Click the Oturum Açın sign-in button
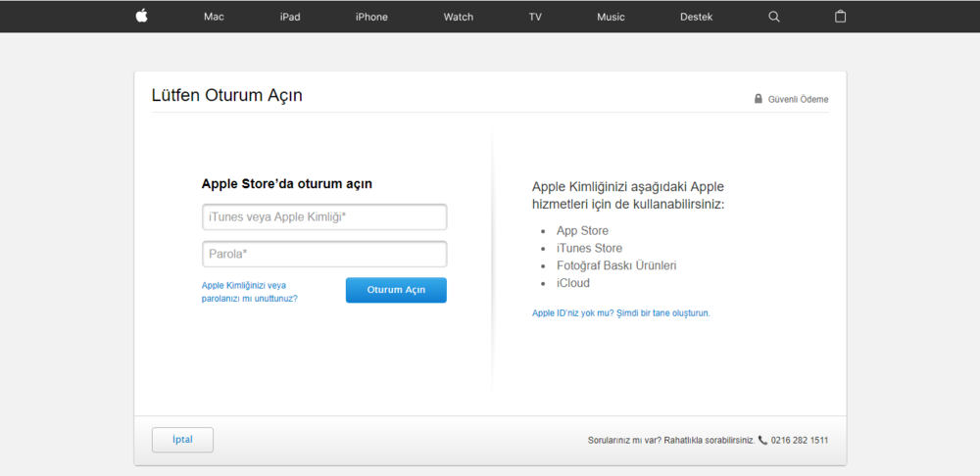This screenshot has width=980, height=476. tap(396, 290)
